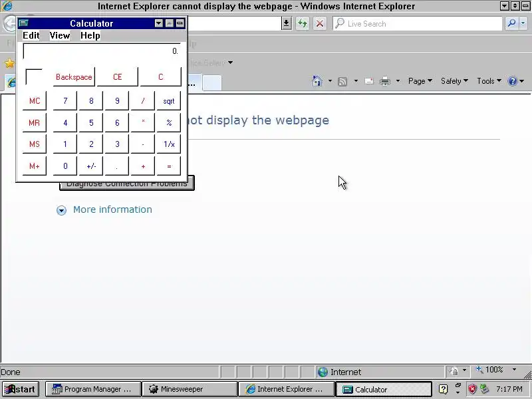Screen dimensions: 532x399
Task: Open the Print dropdown arrow
Action: coord(398,81)
